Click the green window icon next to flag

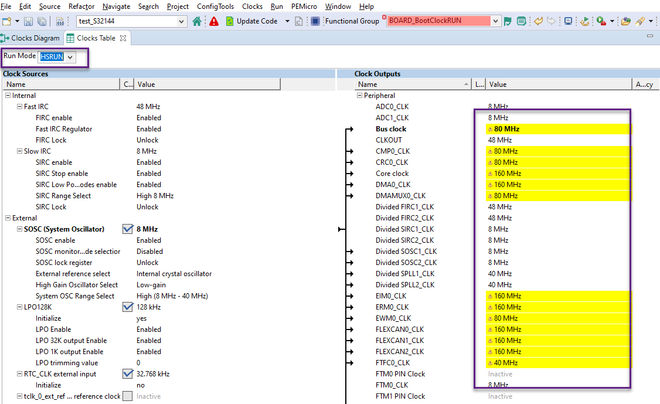[521, 21]
